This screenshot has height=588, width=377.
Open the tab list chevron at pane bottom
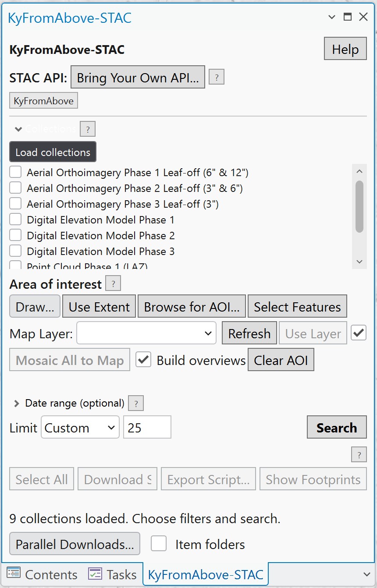click(367, 574)
